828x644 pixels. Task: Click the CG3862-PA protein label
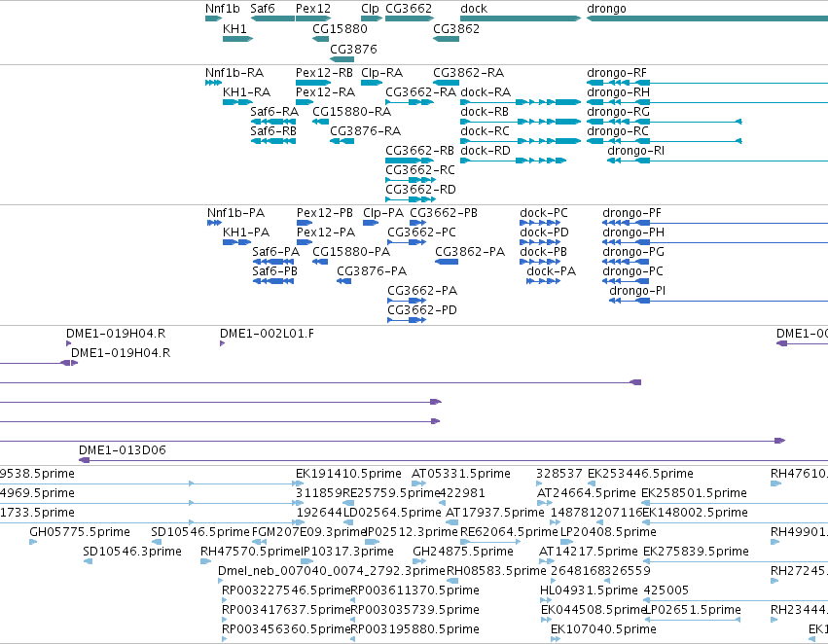point(470,252)
